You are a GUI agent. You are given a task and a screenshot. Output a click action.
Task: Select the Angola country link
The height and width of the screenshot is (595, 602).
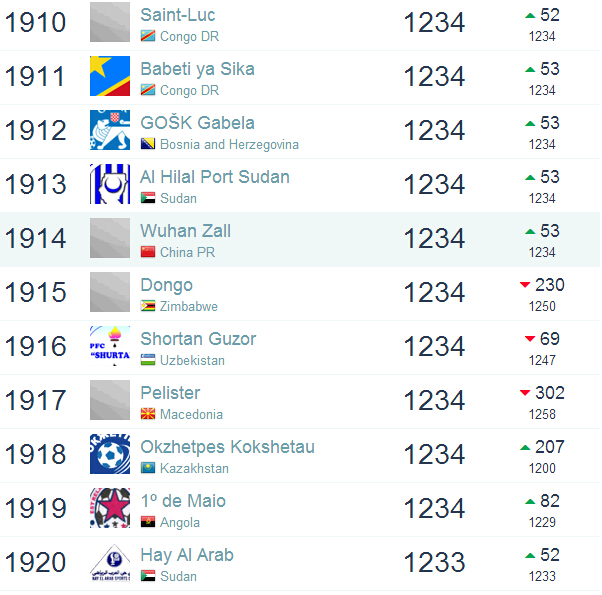pos(180,523)
